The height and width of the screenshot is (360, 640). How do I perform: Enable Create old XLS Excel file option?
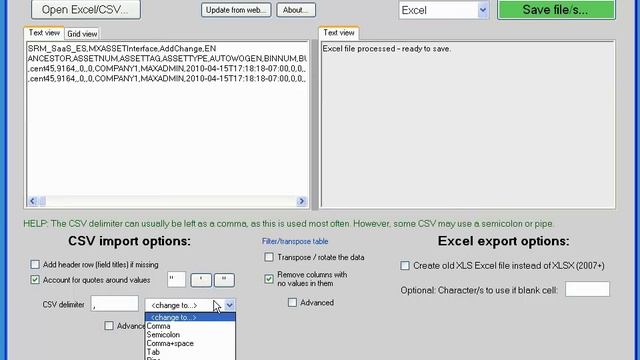point(405,266)
